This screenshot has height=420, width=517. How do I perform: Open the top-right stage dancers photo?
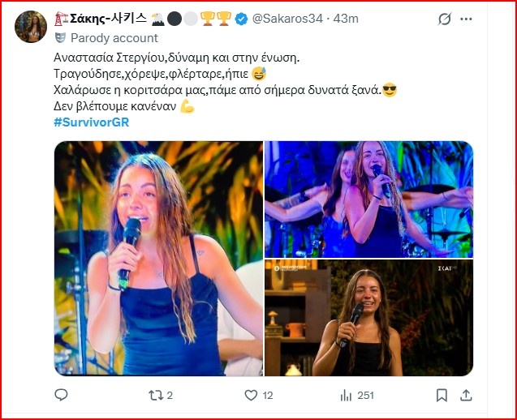pos(368,198)
